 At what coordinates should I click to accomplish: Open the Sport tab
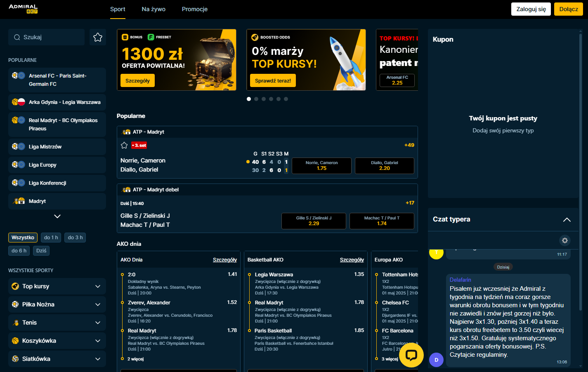(x=118, y=9)
